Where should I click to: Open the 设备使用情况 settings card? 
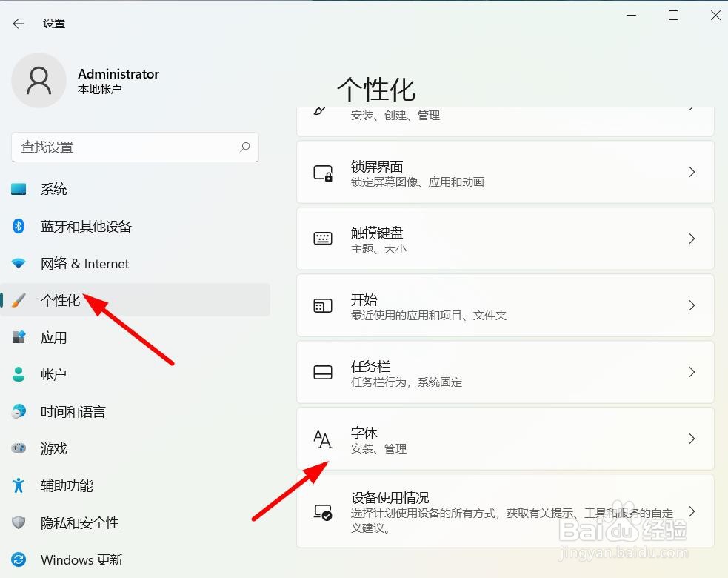pos(505,511)
